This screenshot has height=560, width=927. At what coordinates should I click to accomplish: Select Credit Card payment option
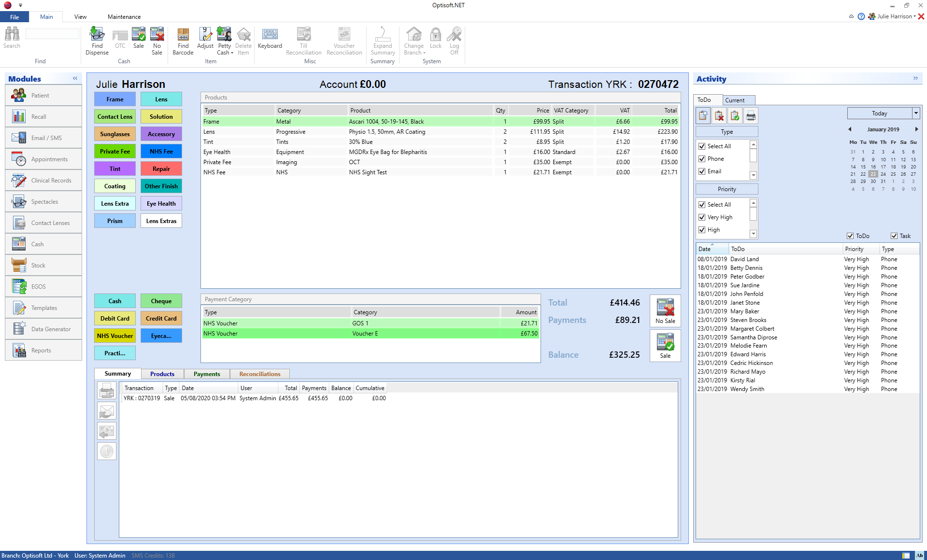point(161,318)
